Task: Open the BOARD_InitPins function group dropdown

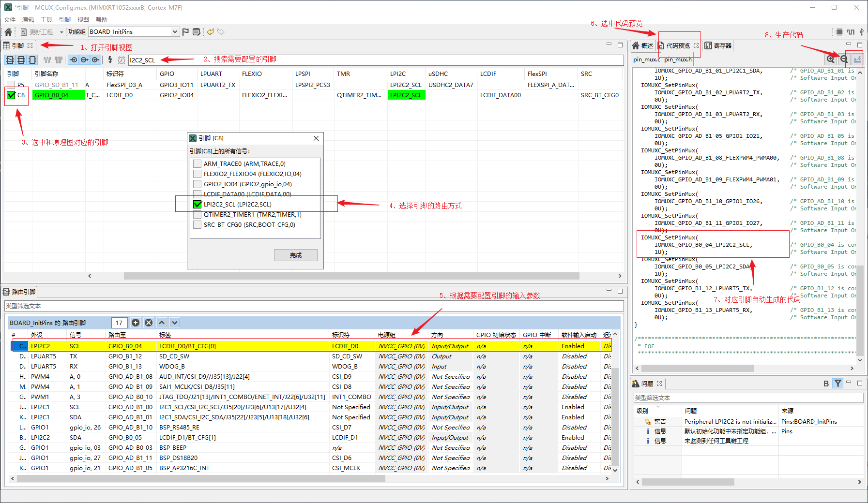Action: click(175, 32)
